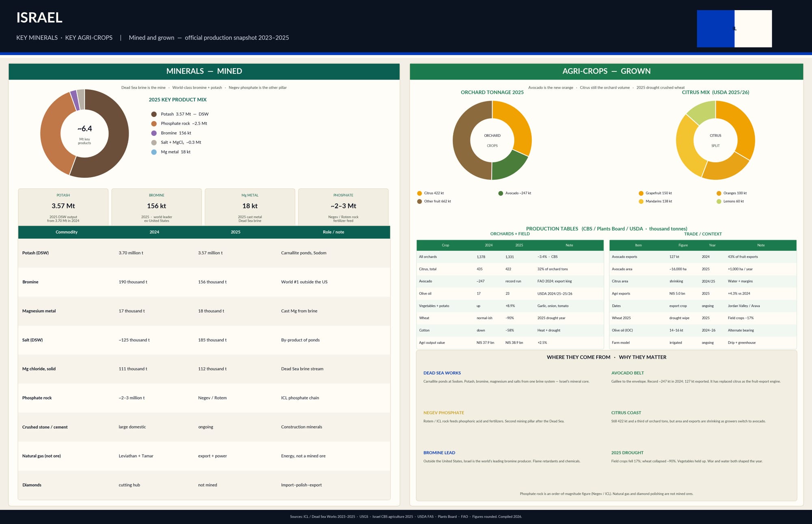Click '156 thousand t' in Bromine row
The image size is (812, 524).
pyautogui.click(x=212, y=282)
